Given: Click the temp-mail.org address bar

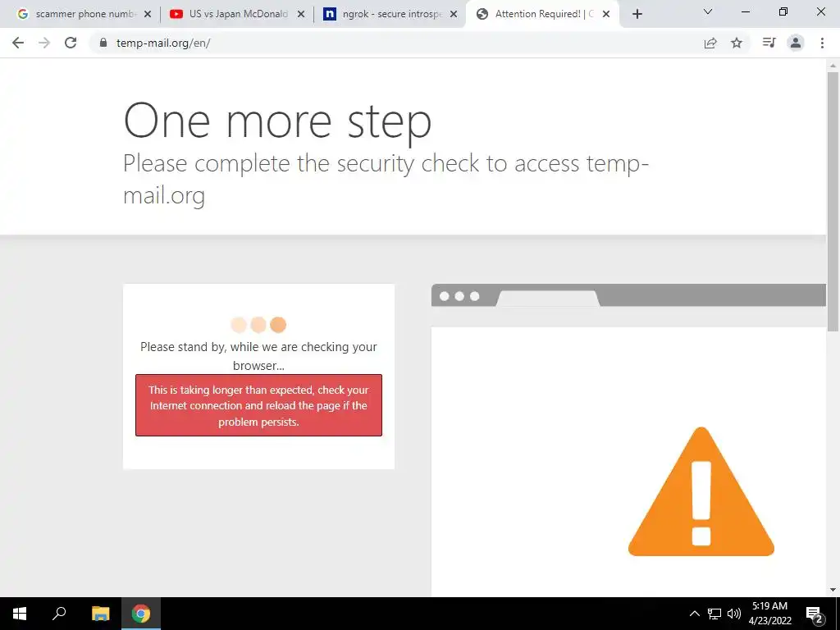Looking at the screenshot, I should (396, 43).
